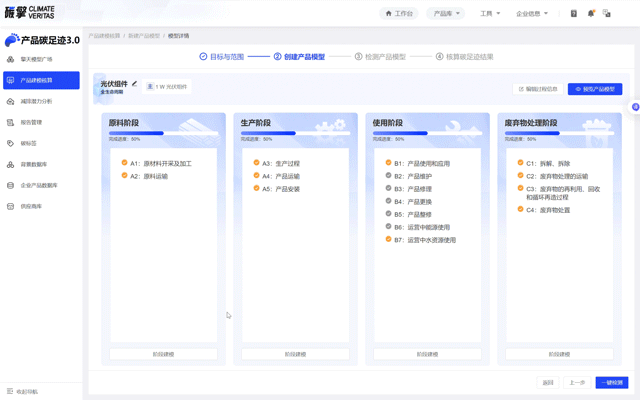Open the floating assistant icon on right edge
640x400 pixels.
[635, 107]
